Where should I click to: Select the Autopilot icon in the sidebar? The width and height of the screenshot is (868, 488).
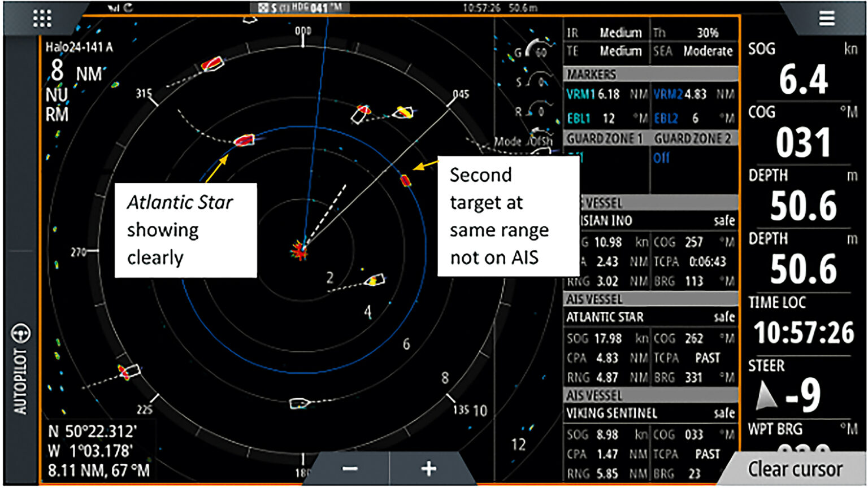[21, 333]
